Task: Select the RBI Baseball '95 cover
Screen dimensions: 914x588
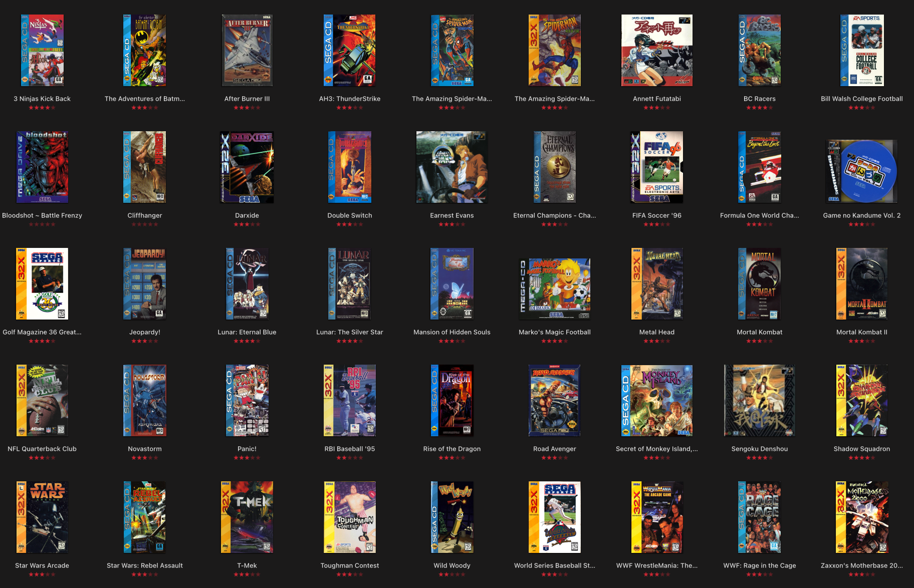Action: (x=350, y=400)
